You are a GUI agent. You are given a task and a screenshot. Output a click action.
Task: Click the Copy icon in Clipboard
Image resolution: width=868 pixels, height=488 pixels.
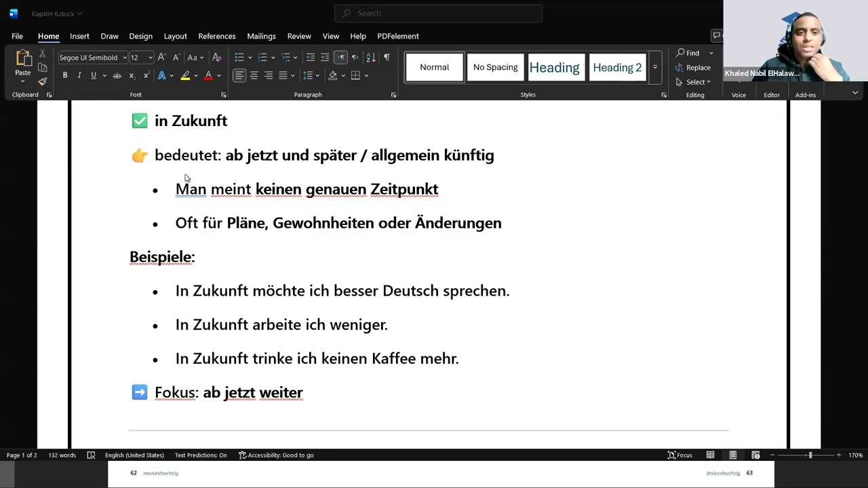coord(42,68)
